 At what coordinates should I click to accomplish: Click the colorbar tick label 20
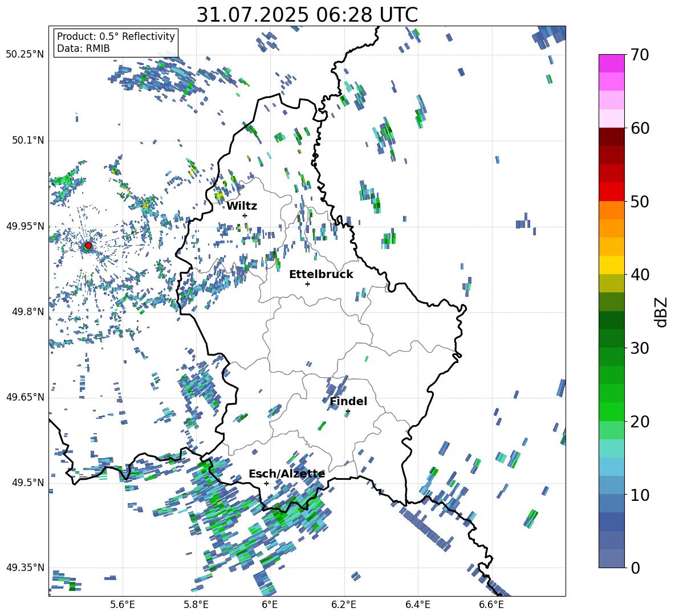640,421
